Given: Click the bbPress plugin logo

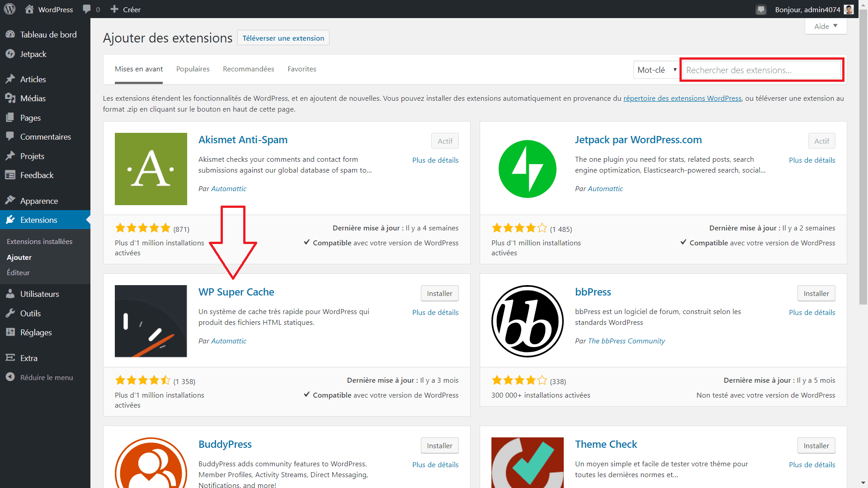Looking at the screenshot, I should pos(528,321).
